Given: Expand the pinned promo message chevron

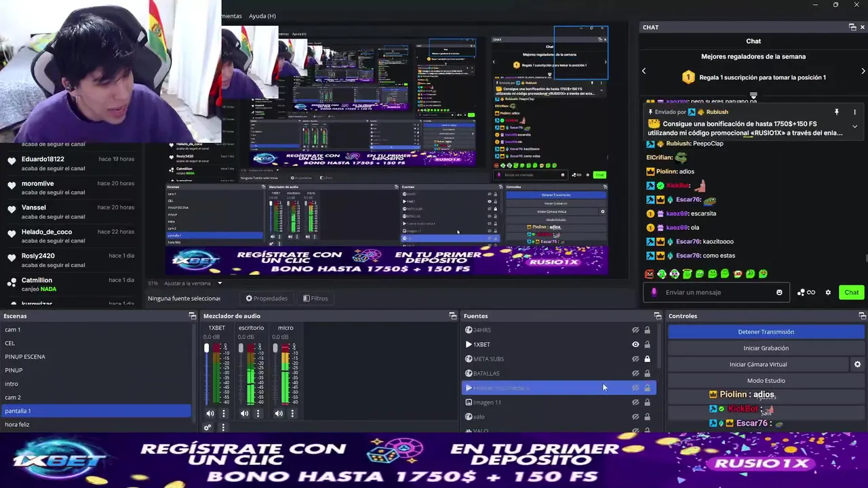Looking at the screenshot, I should (854, 126).
